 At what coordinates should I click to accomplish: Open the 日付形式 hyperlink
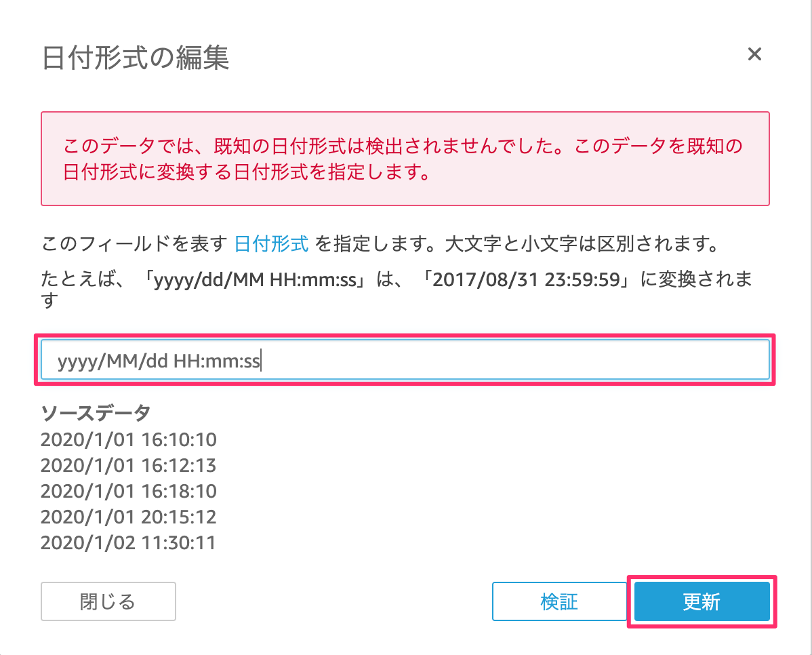[271, 243]
